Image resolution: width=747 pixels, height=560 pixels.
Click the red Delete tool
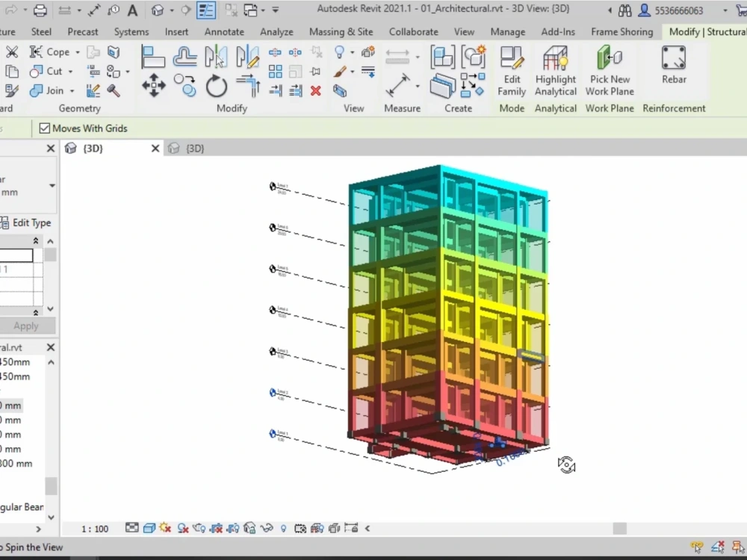(315, 91)
